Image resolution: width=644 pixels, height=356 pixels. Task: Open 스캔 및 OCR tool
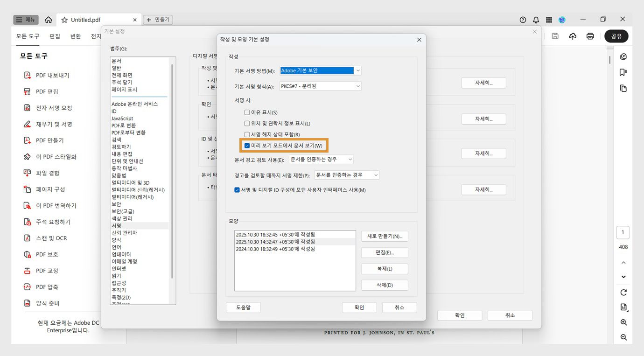(45, 238)
